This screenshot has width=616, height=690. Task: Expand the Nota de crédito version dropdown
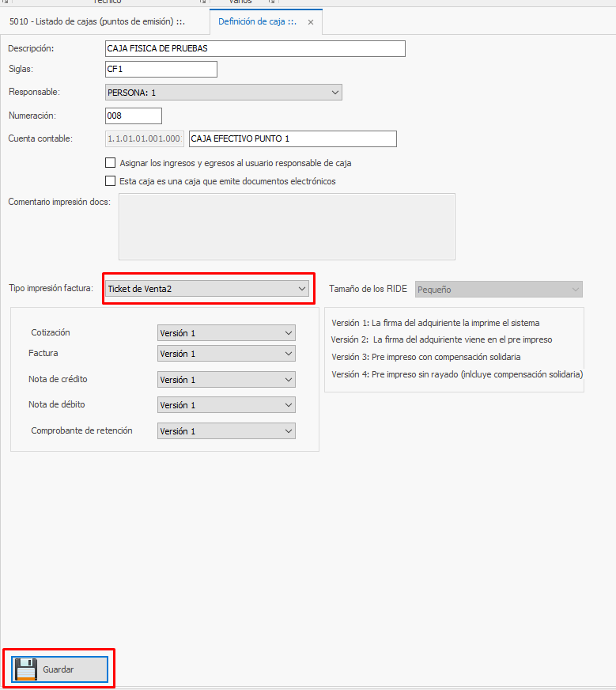coord(226,380)
